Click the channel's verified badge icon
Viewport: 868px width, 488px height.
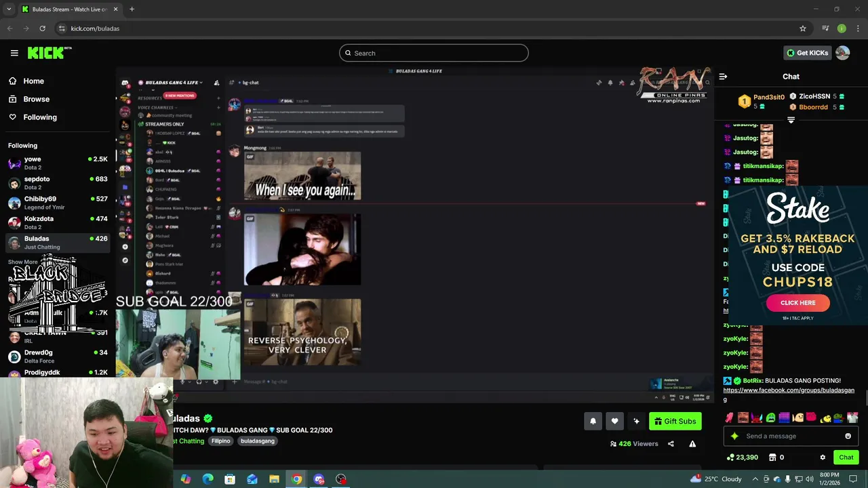tap(208, 418)
